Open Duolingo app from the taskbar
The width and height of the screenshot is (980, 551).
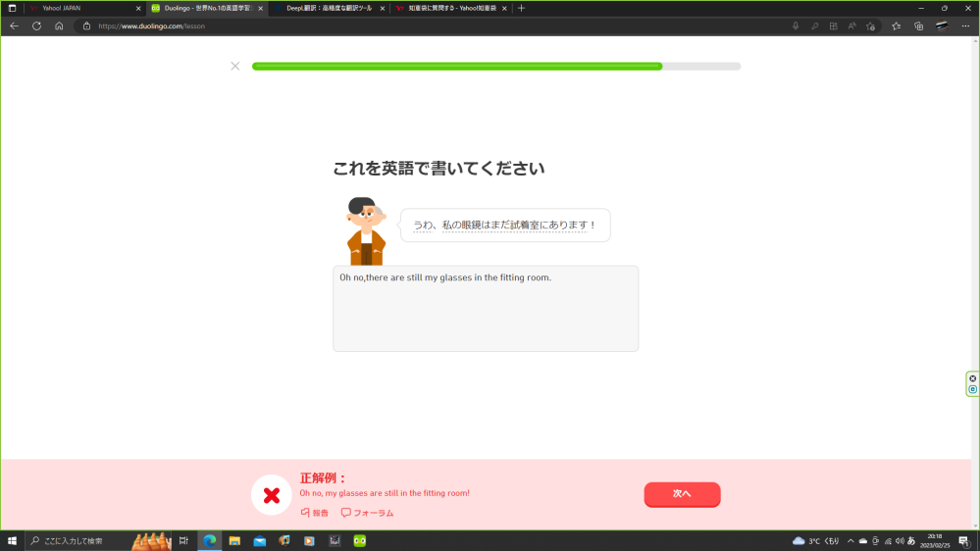point(359,541)
